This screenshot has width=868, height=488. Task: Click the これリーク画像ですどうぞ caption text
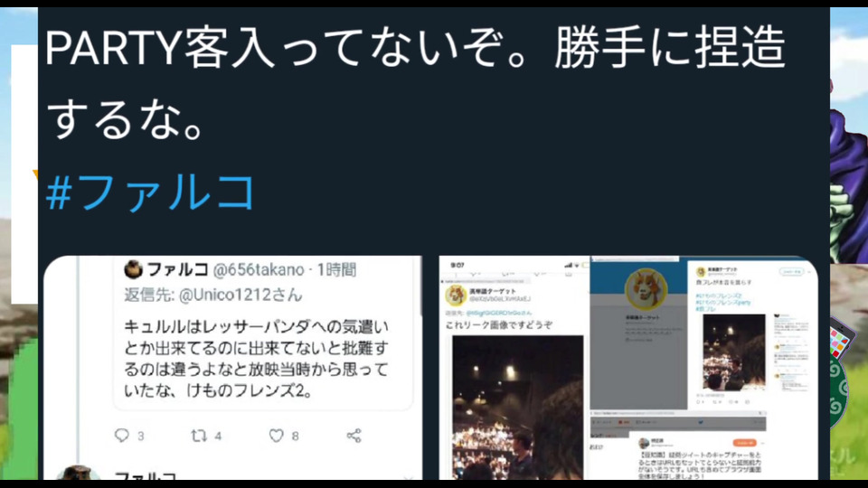(x=499, y=324)
